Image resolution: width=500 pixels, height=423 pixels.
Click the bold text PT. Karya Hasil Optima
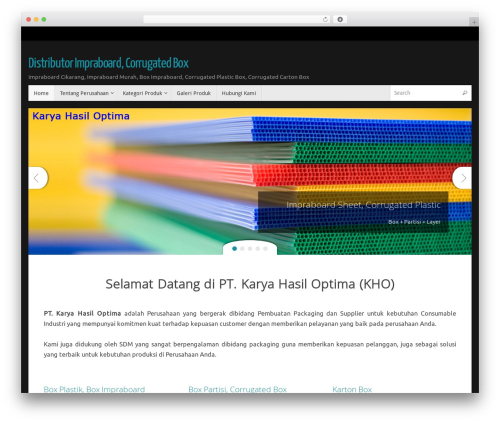(82, 313)
